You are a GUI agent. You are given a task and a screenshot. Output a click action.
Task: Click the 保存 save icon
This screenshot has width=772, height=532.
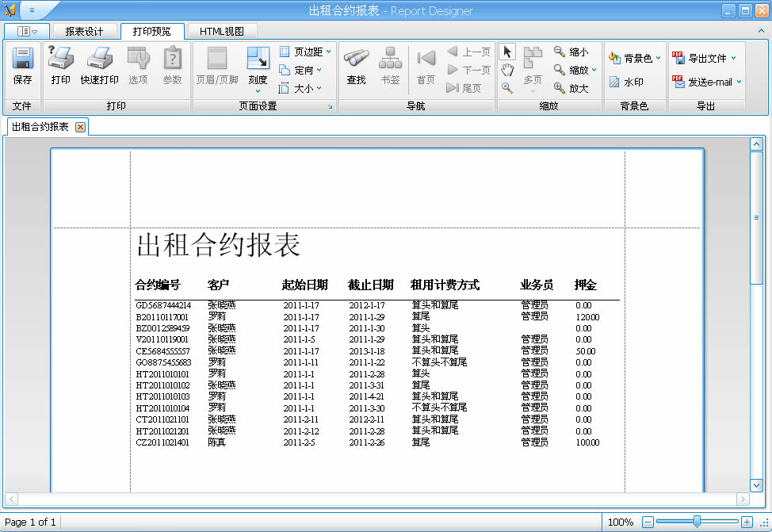pyautogui.click(x=22, y=67)
